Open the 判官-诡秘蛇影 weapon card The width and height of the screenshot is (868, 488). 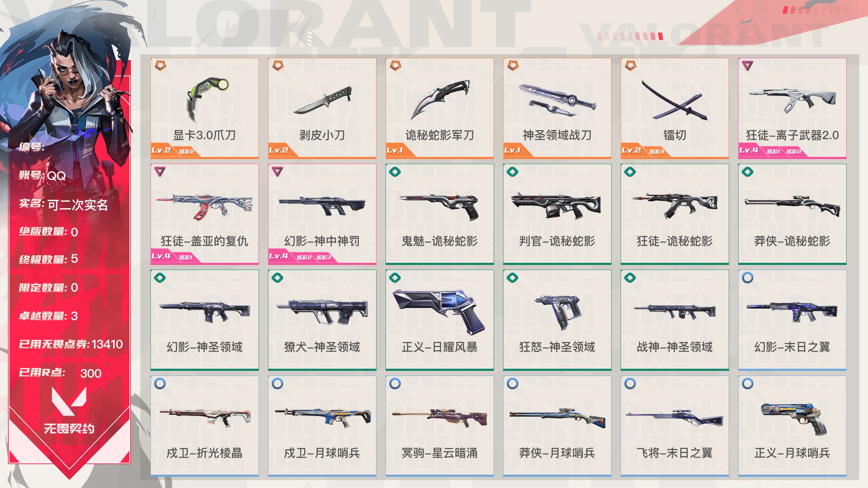(557, 214)
